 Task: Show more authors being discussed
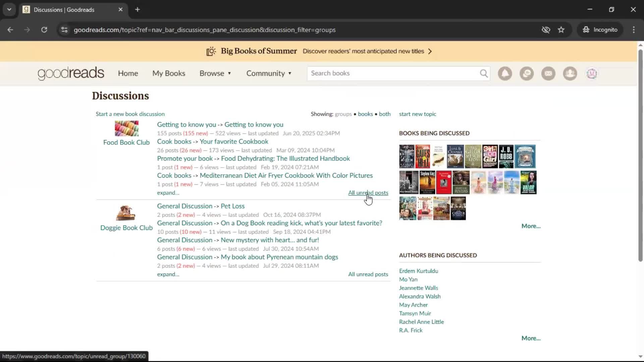point(531,339)
